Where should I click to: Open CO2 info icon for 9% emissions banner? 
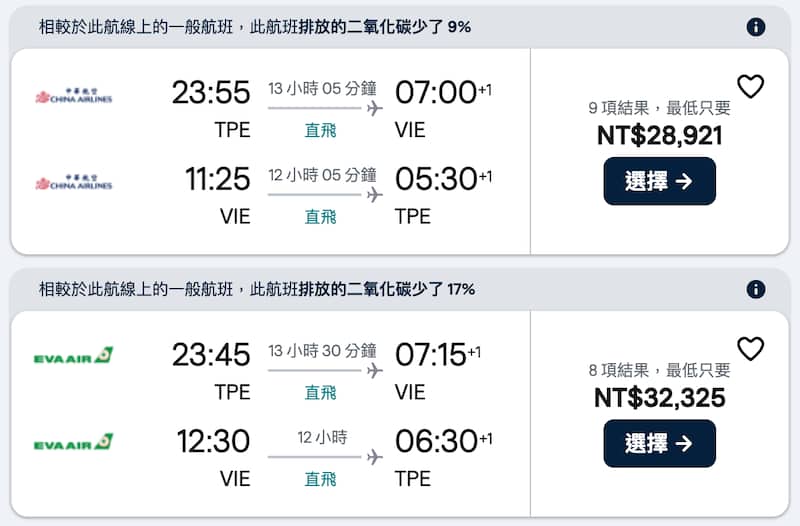tap(756, 28)
